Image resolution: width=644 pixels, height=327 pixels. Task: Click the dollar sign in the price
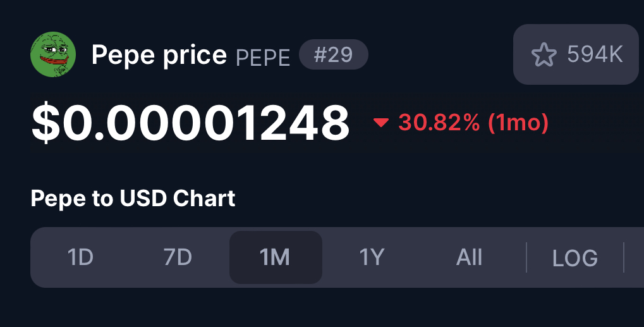pos(45,123)
